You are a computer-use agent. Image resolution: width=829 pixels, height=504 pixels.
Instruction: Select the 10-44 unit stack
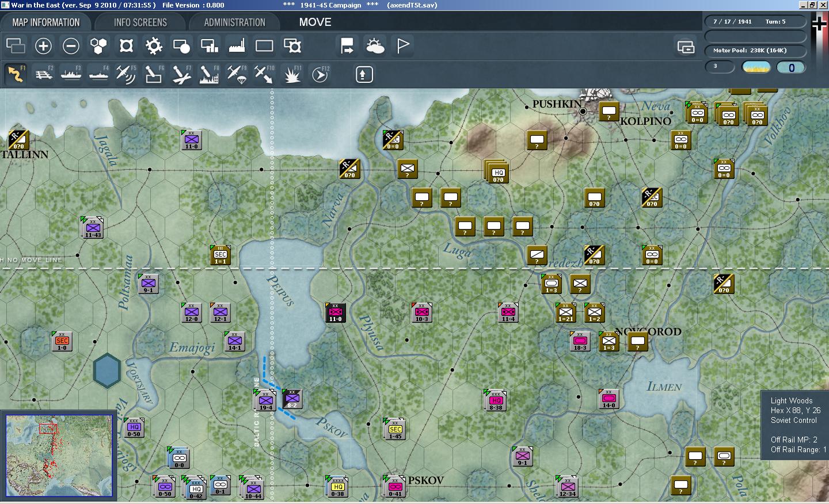coord(252,487)
